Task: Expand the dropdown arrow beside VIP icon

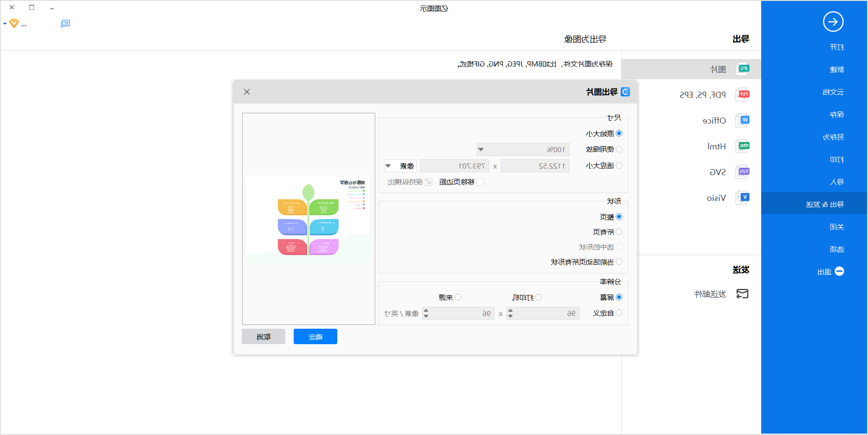Action: pos(5,23)
